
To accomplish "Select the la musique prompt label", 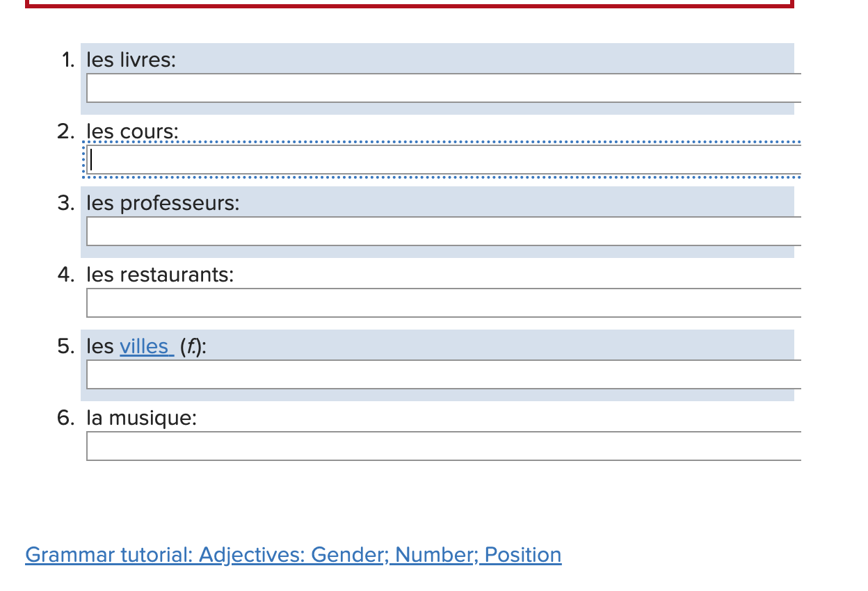I will click(141, 418).
